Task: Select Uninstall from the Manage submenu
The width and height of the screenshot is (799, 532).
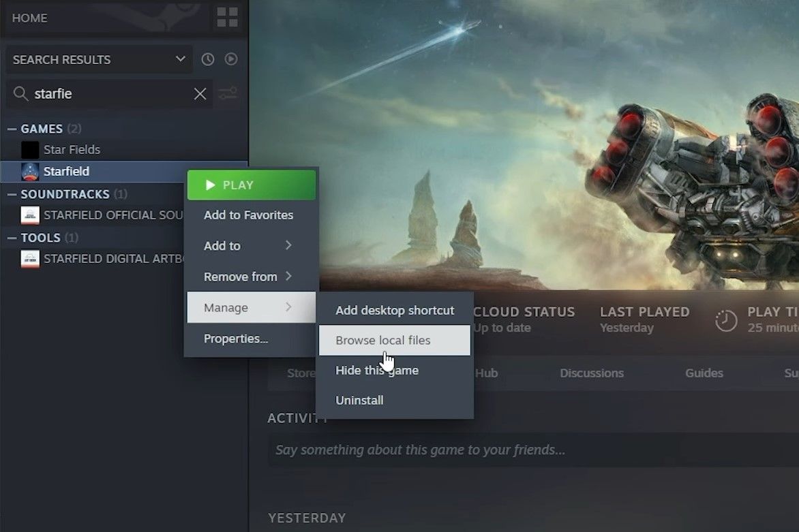Action: coord(359,400)
